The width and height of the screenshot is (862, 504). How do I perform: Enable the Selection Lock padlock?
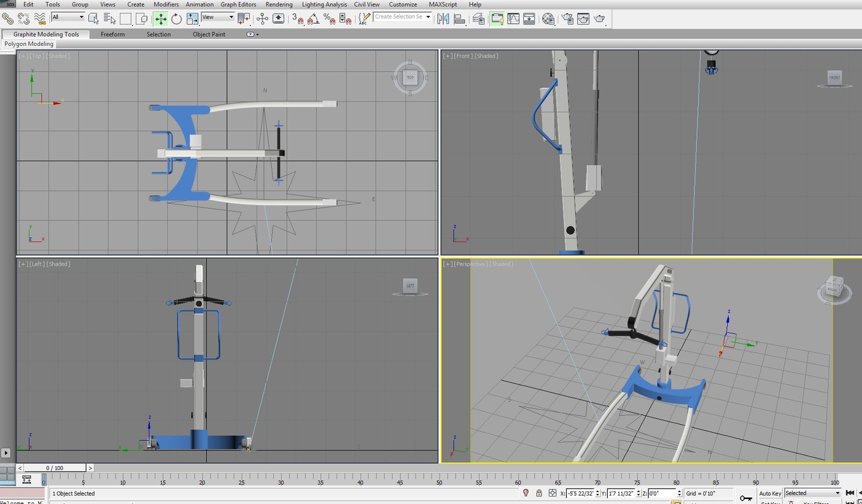pos(539,493)
